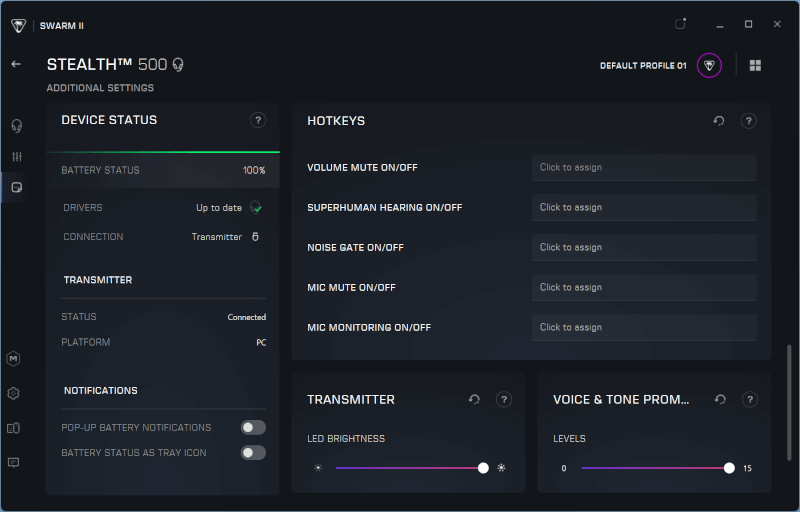Click the LED Brightness slider handle
Viewport: 800px width, 512px height.
483,468
